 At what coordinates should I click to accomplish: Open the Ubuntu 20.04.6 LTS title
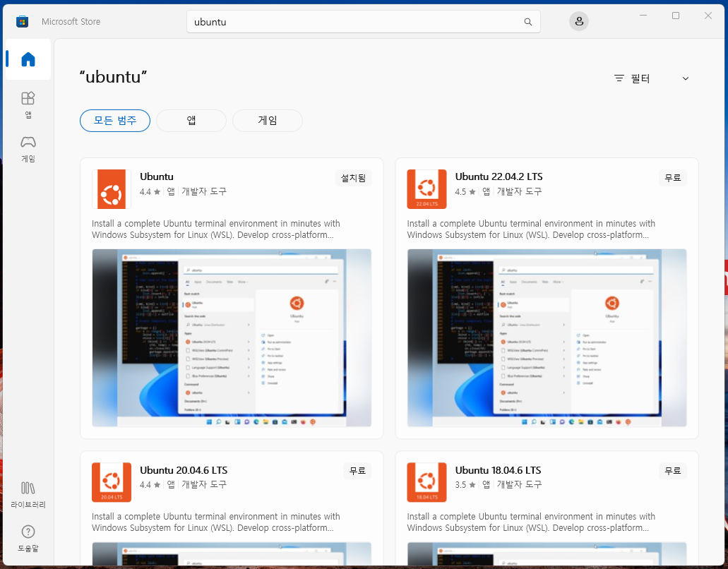pos(184,470)
